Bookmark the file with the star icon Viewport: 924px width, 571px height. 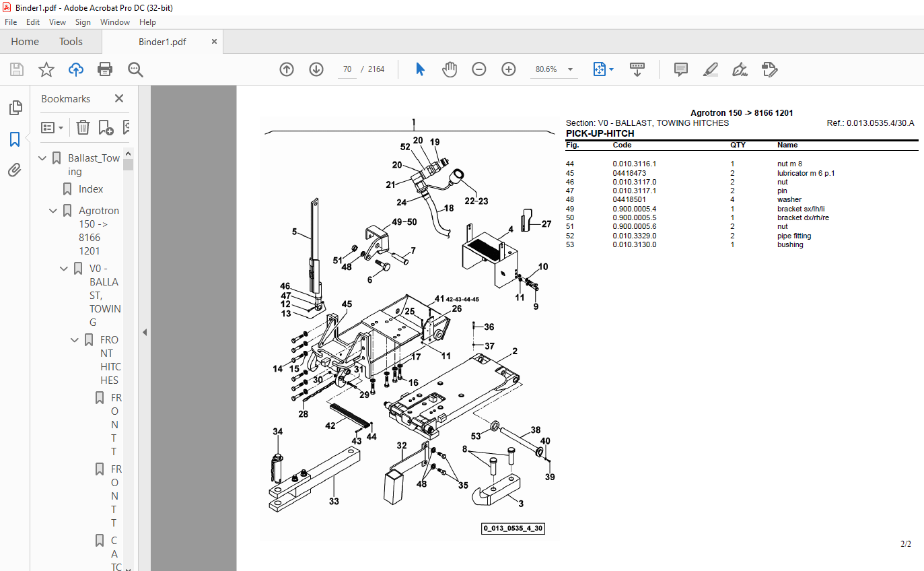coord(46,69)
